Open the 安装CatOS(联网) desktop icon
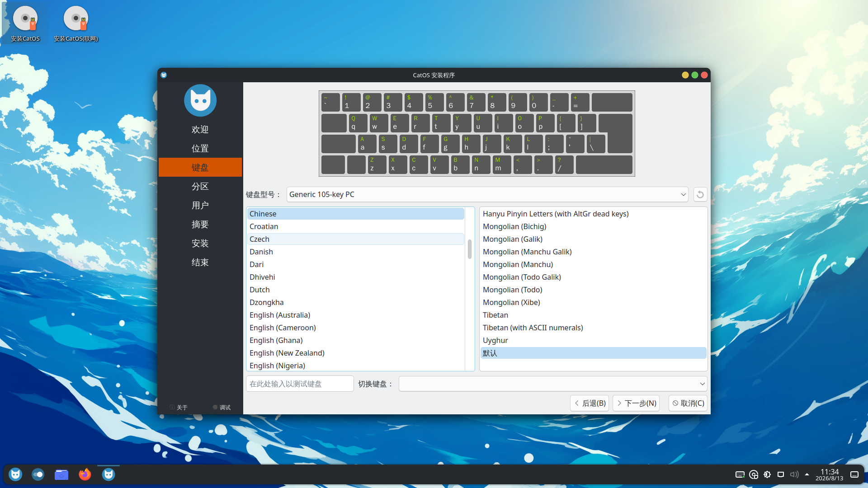Viewport: 868px width, 488px height. click(76, 24)
